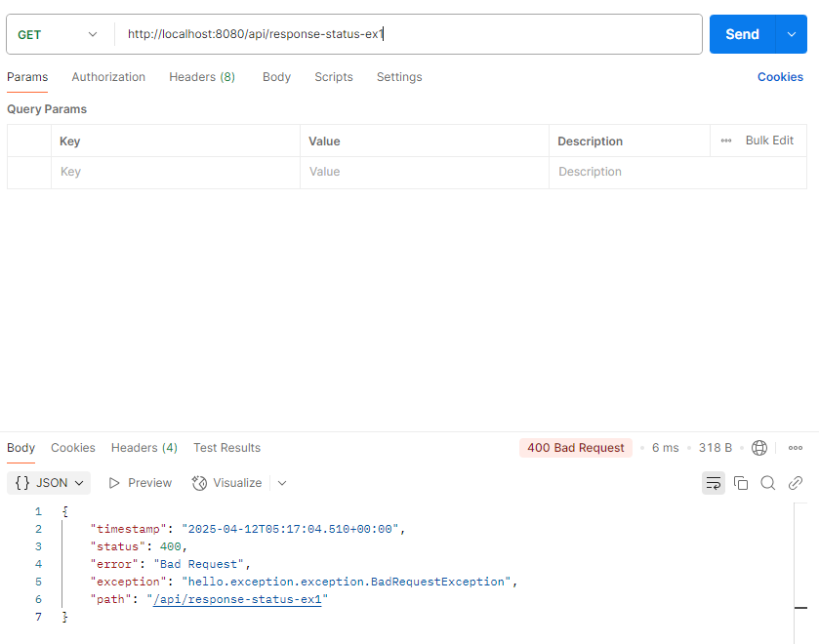Open the JSON format dropdown

49,483
